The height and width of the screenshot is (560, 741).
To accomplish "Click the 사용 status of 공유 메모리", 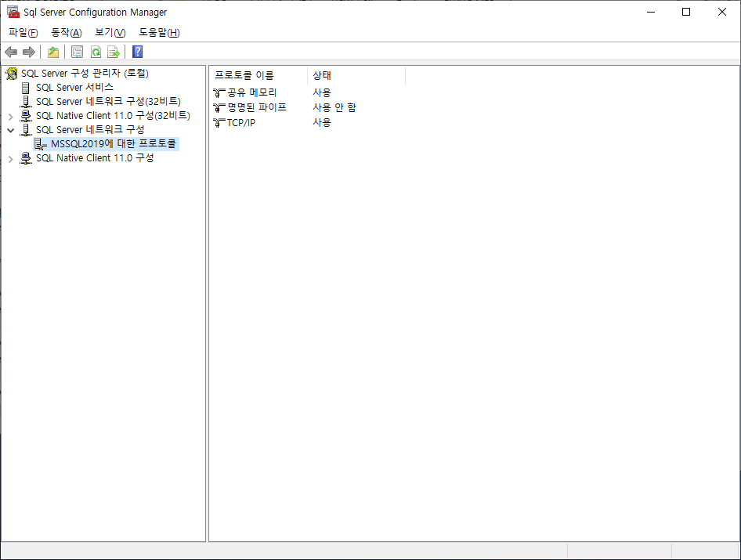I will coord(322,92).
